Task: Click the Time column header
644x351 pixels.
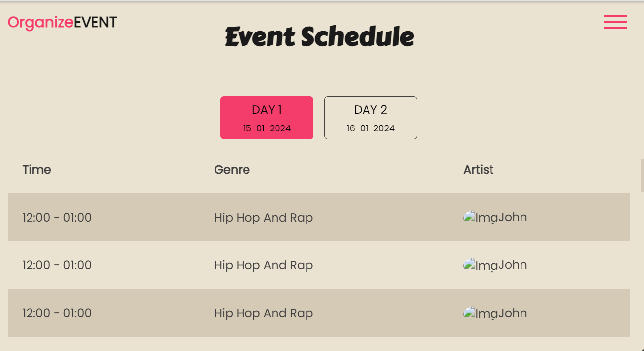Action: (x=37, y=170)
